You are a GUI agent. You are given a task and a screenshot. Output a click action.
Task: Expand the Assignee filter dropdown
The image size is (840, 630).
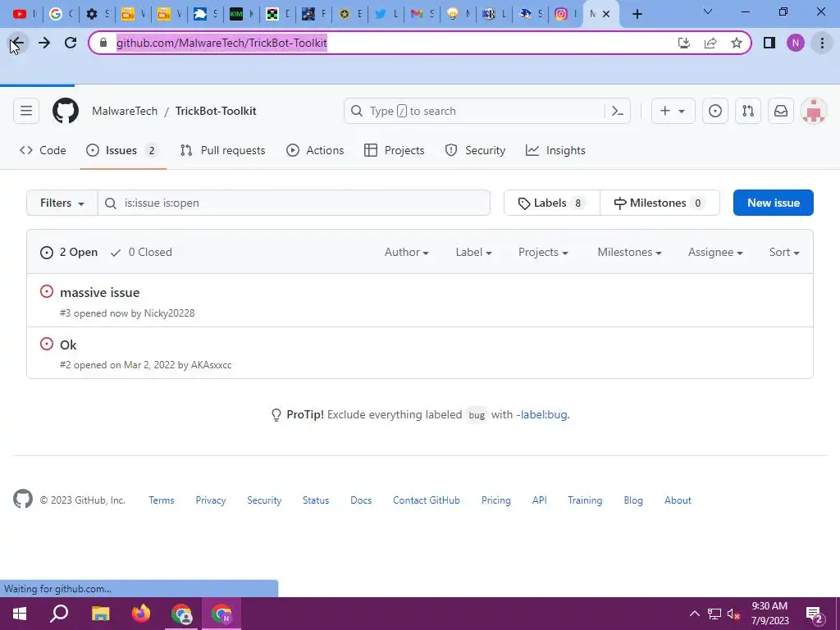[715, 253]
